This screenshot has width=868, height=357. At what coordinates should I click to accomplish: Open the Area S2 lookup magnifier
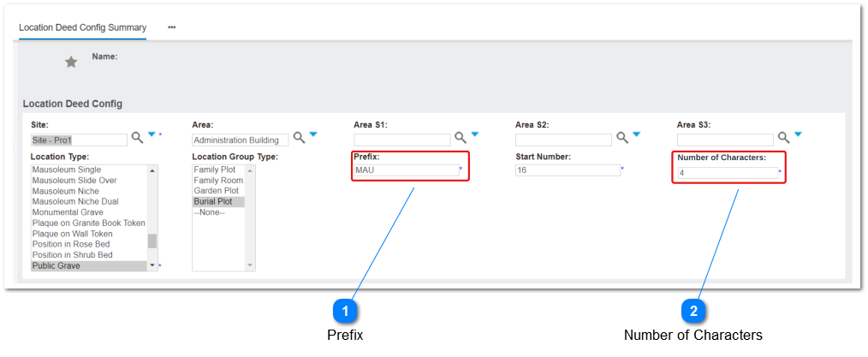pyautogui.click(x=622, y=138)
